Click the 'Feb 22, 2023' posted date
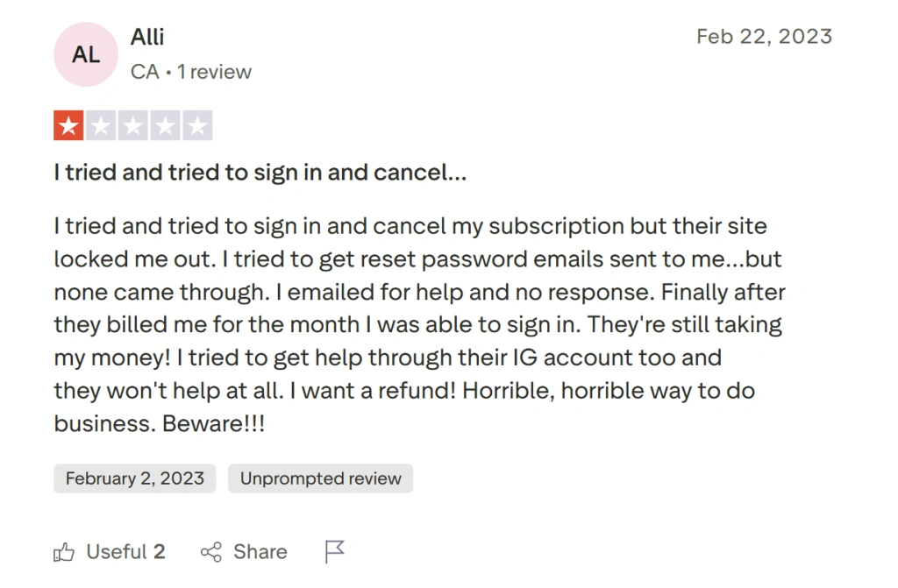The height and width of the screenshot is (588, 898). pyautogui.click(x=764, y=36)
